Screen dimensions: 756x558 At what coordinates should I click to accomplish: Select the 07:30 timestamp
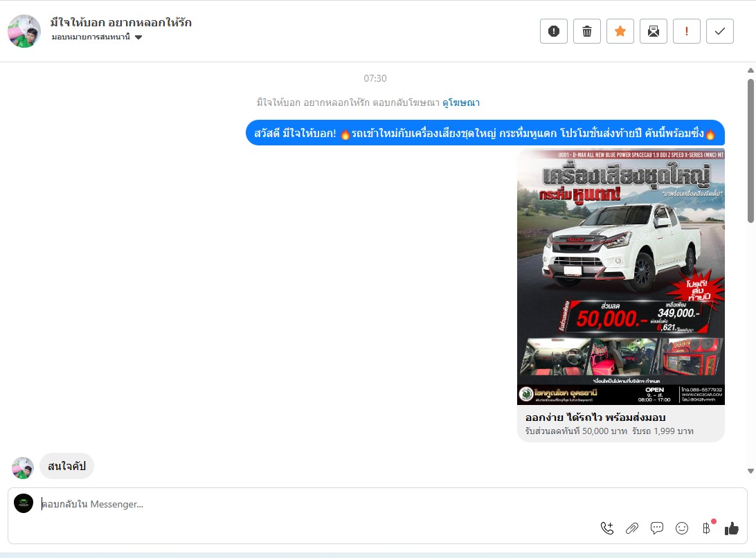(x=375, y=78)
